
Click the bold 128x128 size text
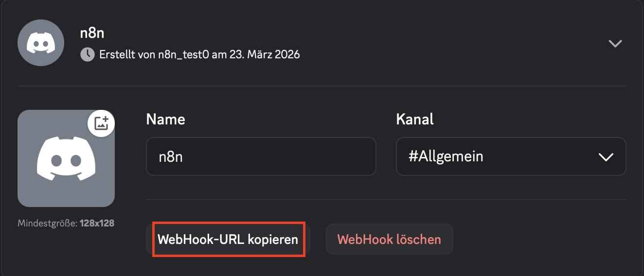[96, 224]
